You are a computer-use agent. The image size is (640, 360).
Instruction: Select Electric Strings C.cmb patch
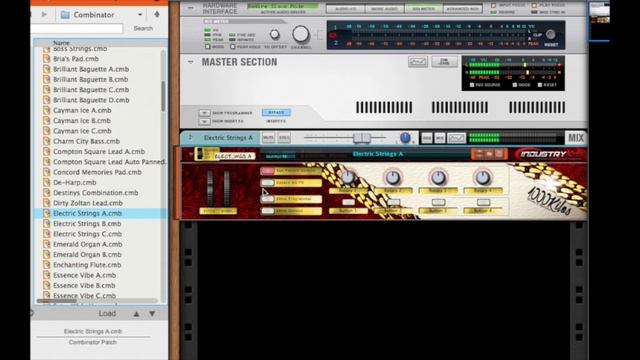[x=87, y=234]
